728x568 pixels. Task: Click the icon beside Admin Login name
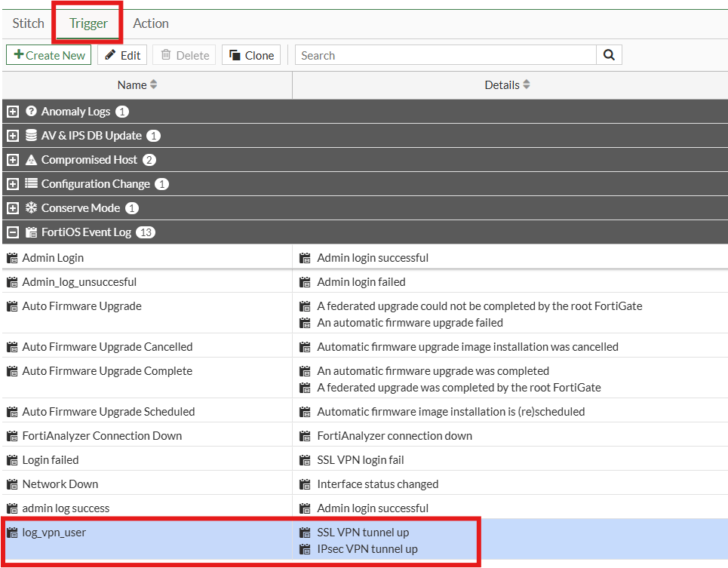click(x=12, y=258)
